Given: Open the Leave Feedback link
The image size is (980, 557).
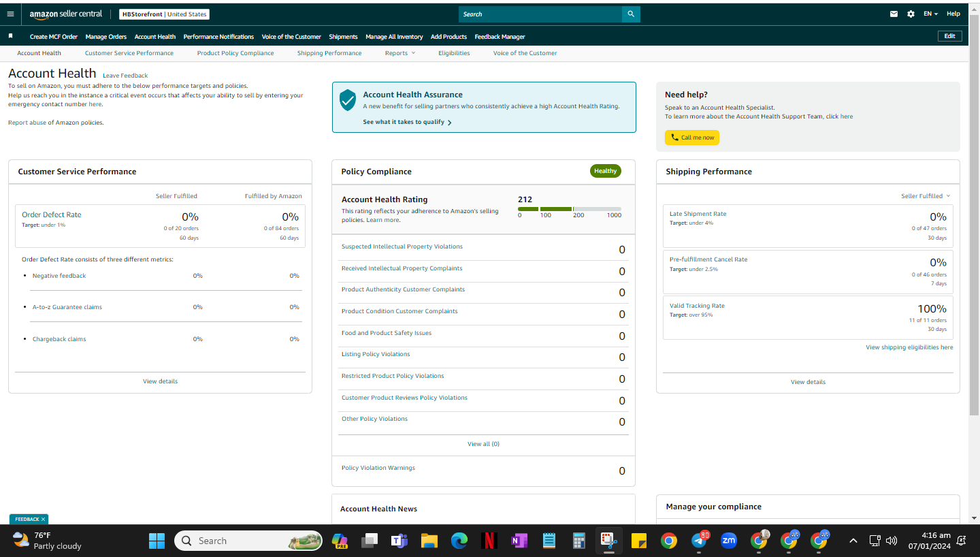Looking at the screenshot, I should coord(125,76).
